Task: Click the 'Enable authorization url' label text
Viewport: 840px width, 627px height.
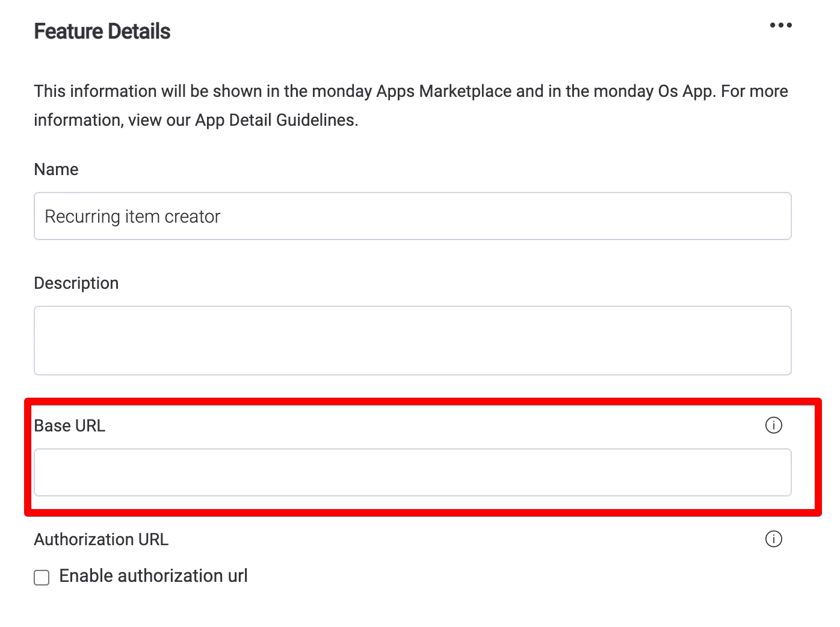Action: tap(153, 576)
